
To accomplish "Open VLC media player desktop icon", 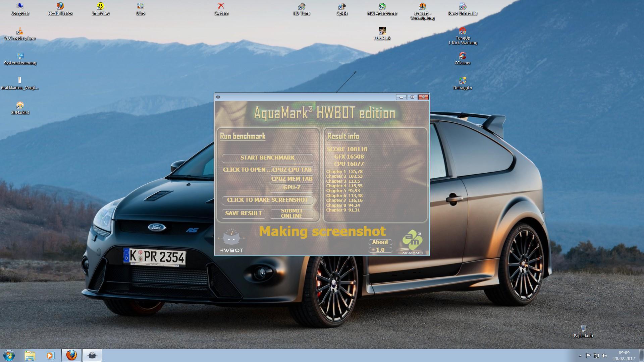I will 20,34.
